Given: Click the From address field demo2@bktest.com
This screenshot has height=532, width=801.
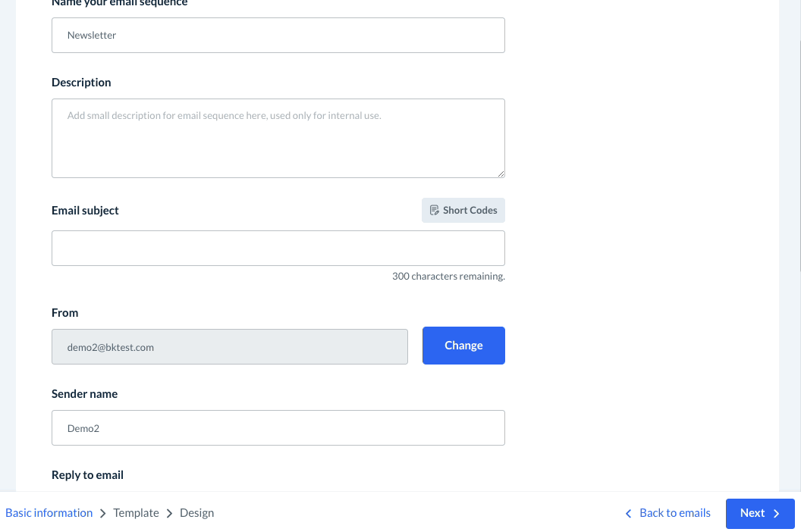Looking at the screenshot, I should [x=229, y=347].
